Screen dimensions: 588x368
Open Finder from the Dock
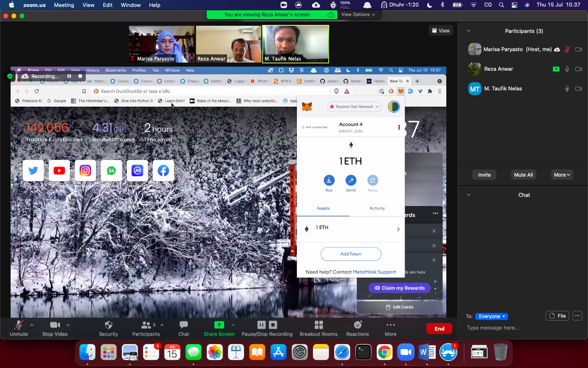pyautogui.click(x=87, y=352)
